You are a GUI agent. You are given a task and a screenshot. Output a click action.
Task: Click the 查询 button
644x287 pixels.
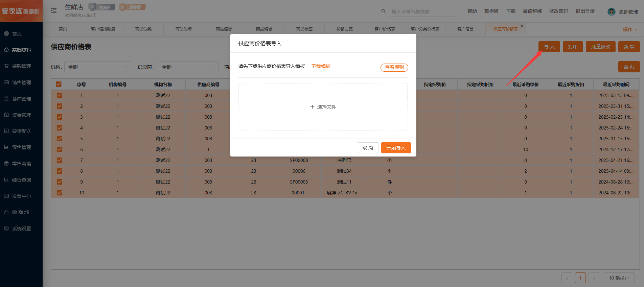coord(629,67)
